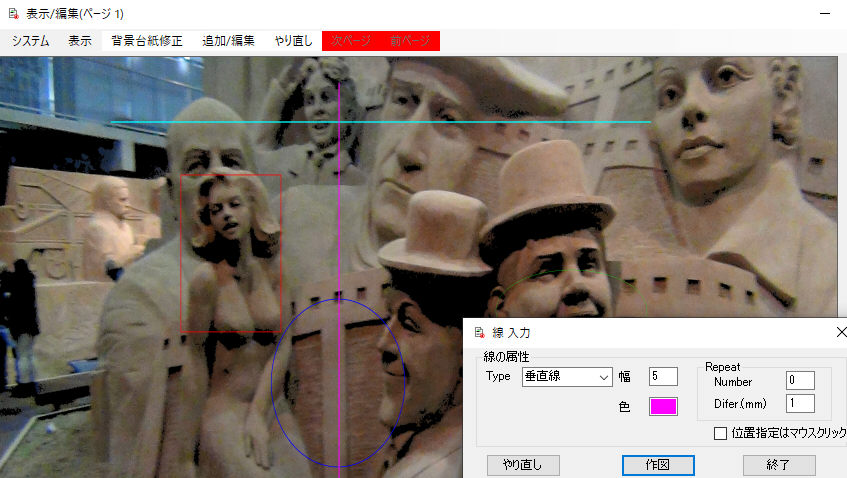The height and width of the screenshot is (478, 847).
Task: Open the システム menu
Action: (31, 41)
